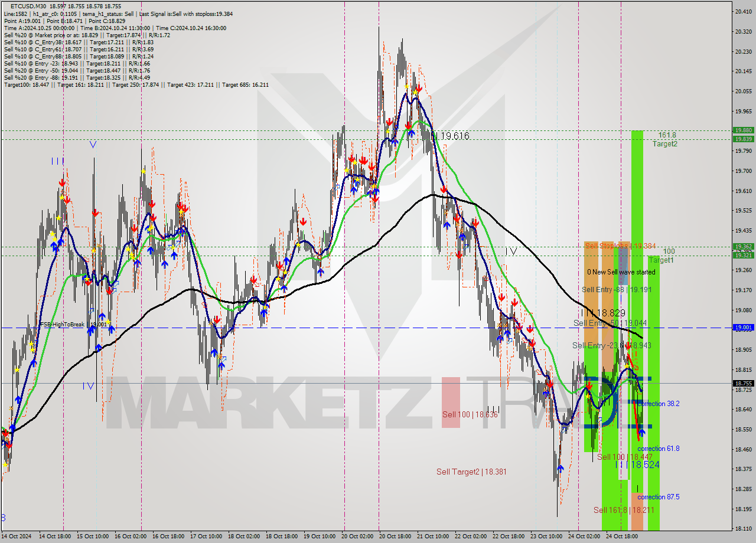Click the 'Sell Target2 | 18.381' label
Image resolution: width=756 pixels, height=543 pixels.
click(x=471, y=472)
